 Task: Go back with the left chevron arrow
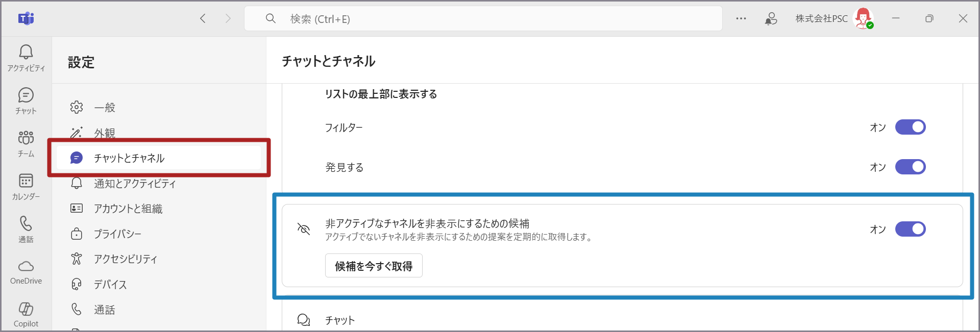pyautogui.click(x=203, y=19)
